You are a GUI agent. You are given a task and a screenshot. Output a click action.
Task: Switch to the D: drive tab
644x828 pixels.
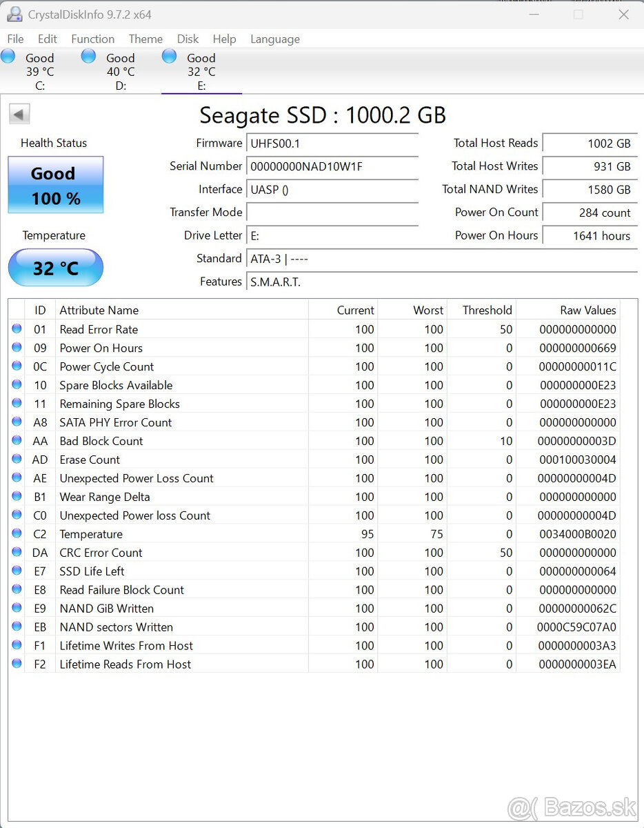(x=121, y=72)
